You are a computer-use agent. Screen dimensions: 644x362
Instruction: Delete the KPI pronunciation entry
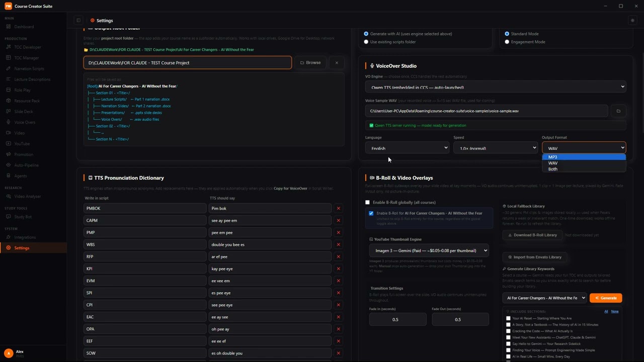pos(338,268)
